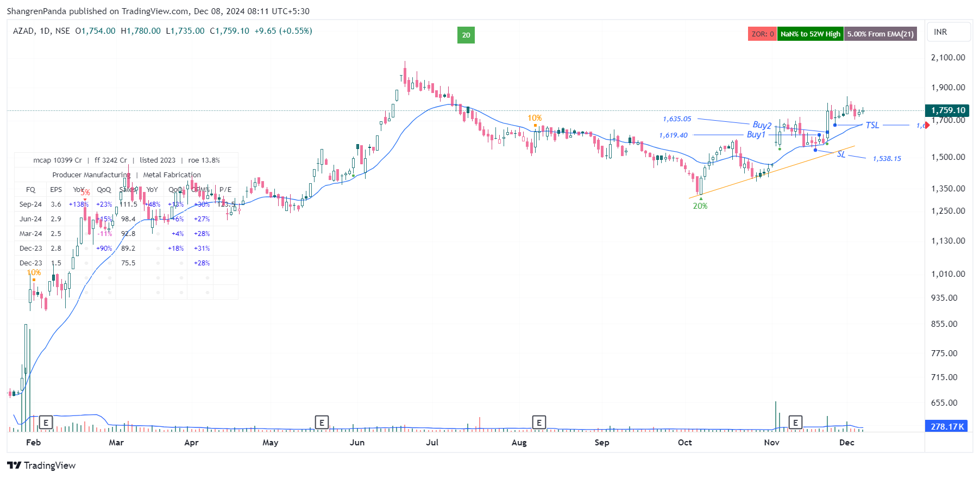
Task: Select the SL annotation label
Action: (841, 154)
